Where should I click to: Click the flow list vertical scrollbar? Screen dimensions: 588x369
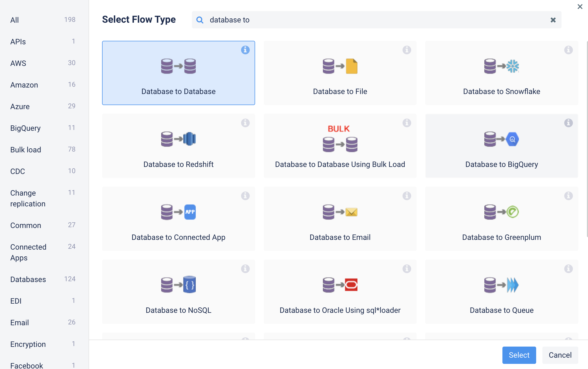pos(587,139)
